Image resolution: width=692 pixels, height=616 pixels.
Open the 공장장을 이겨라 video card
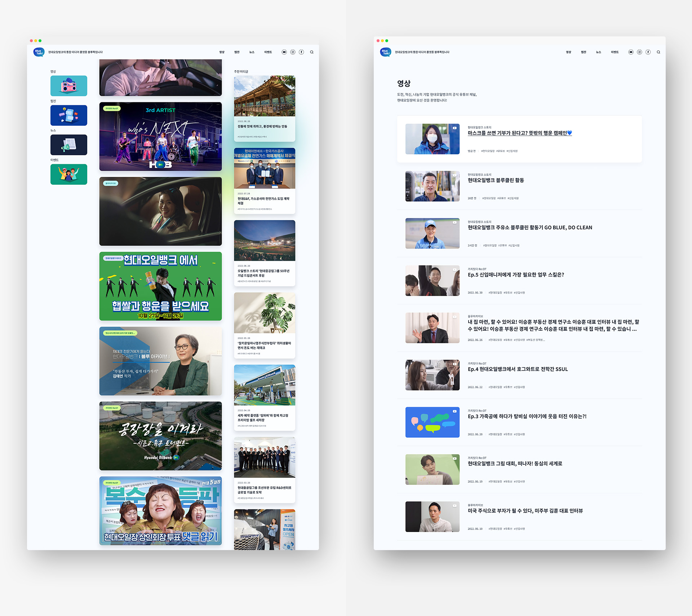coord(161,436)
